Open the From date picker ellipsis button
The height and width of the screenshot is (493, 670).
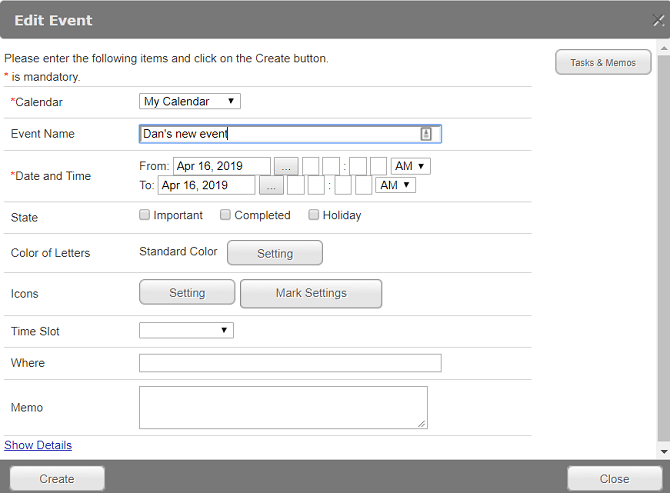tap(285, 166)
